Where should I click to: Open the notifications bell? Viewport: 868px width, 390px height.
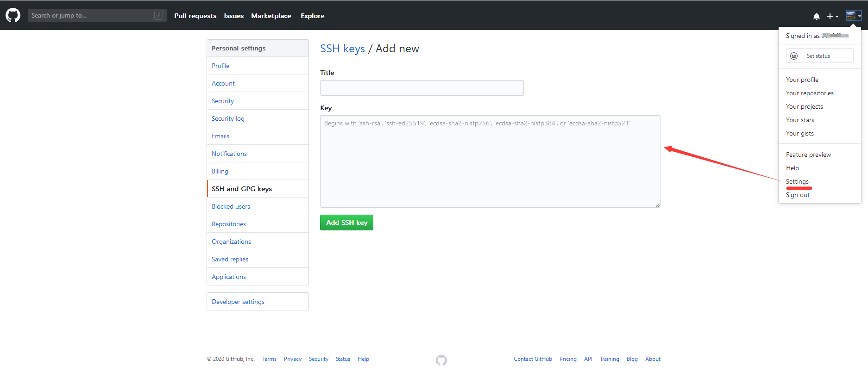point(817,16)
